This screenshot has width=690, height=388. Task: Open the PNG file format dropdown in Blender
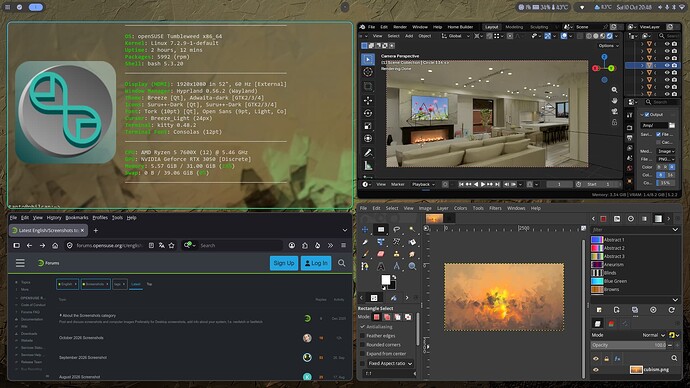[x=666, y=159]
